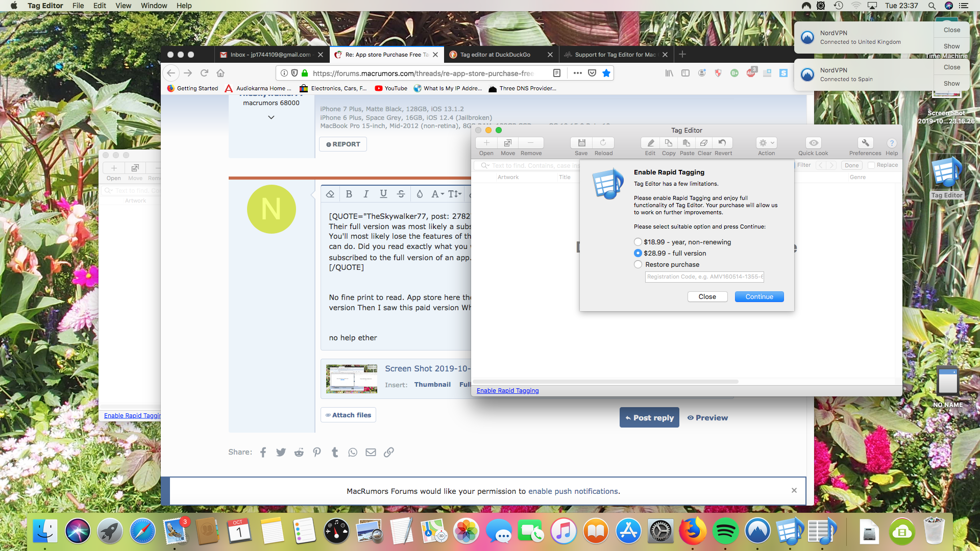The width and height of the screenshot is (980, 551).
Task: Toggle strikethrough in the forum editor
Action: coord(401,194)
